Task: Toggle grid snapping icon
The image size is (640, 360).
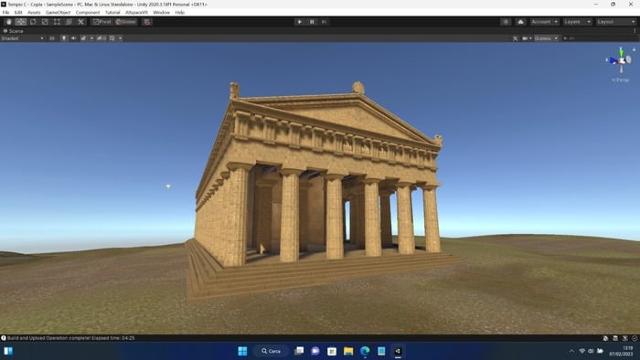Action: pyautogui.click(x=147, y=22)
